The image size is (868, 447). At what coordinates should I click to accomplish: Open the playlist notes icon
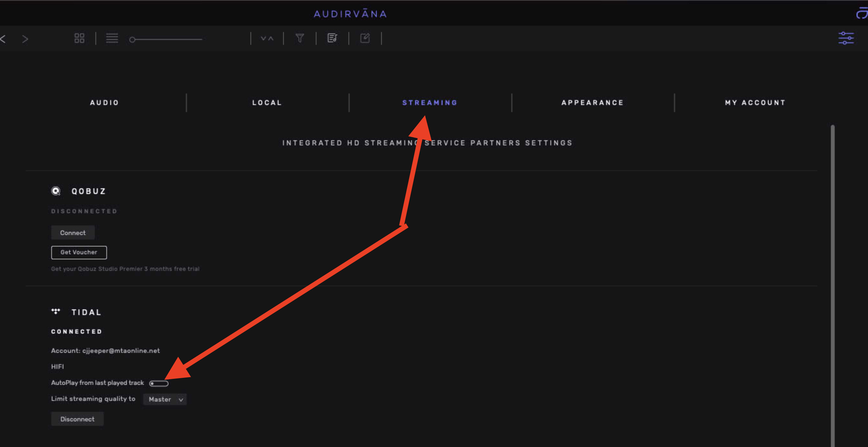tap(332, 38)
